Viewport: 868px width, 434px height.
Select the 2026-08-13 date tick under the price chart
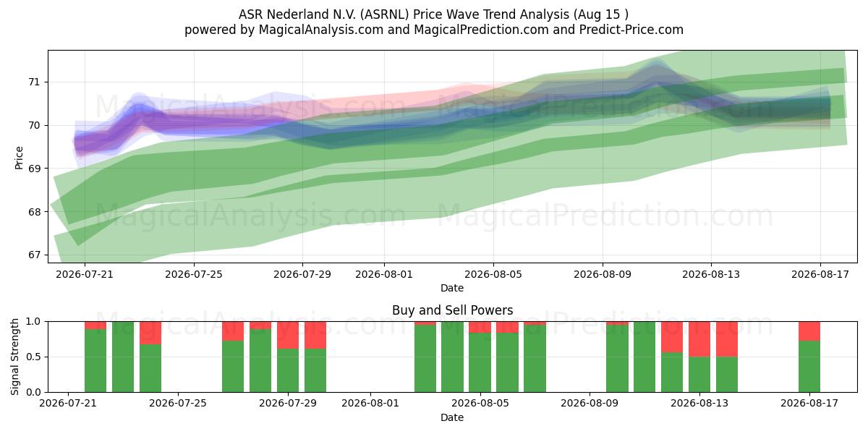[x=711, y=274]
